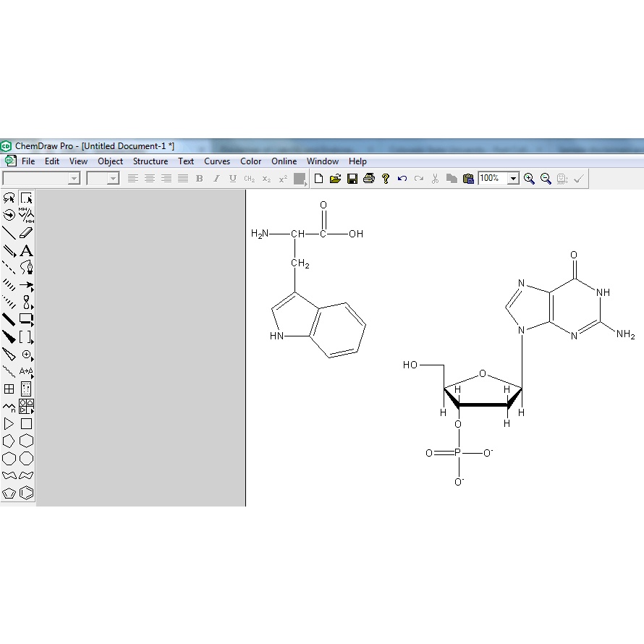Click the NH2 label on the guanine ring
Screen dimensions: 644x644
625,334
